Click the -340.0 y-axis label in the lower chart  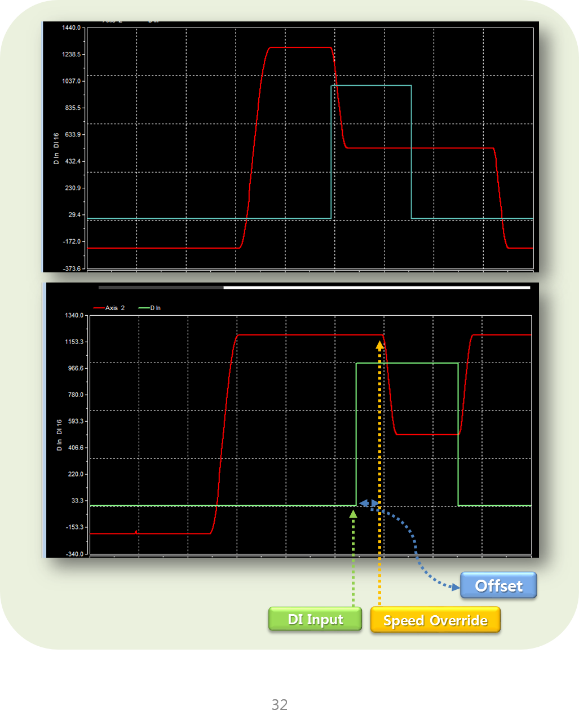[x=74, y=554]
